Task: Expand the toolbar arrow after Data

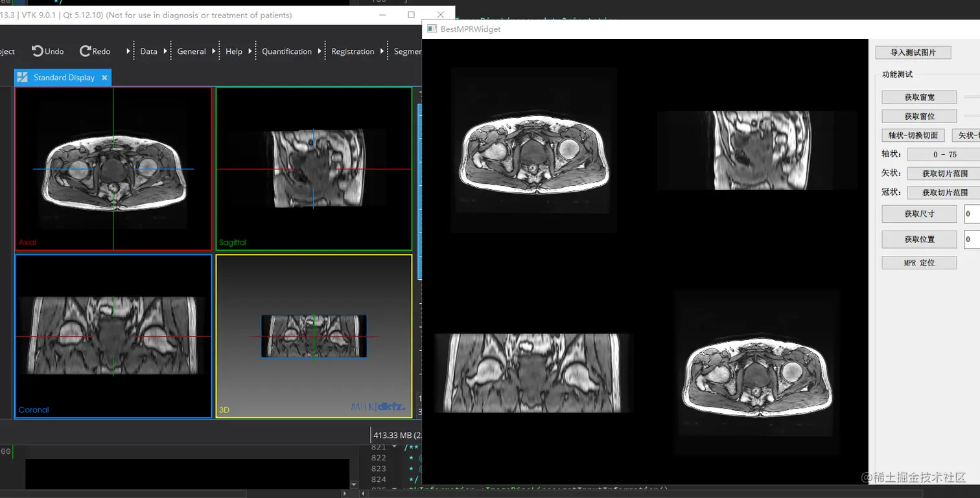Action: coord(165,51)
